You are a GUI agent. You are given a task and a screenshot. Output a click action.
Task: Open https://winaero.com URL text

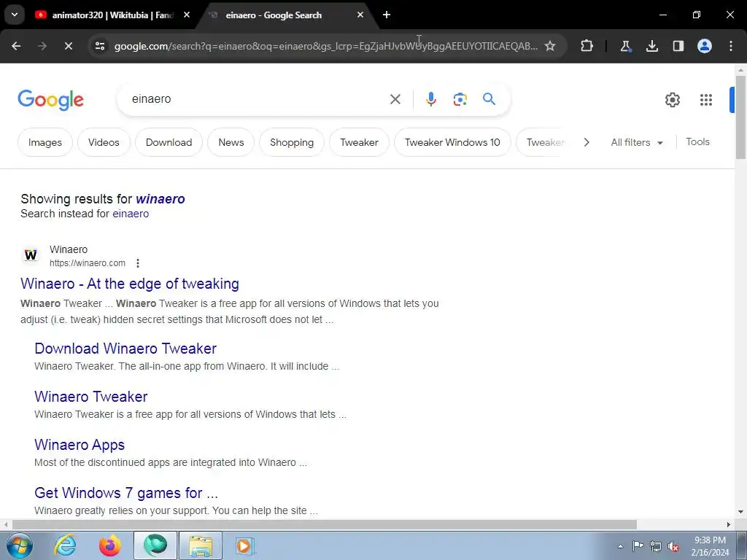click(88, 263)
